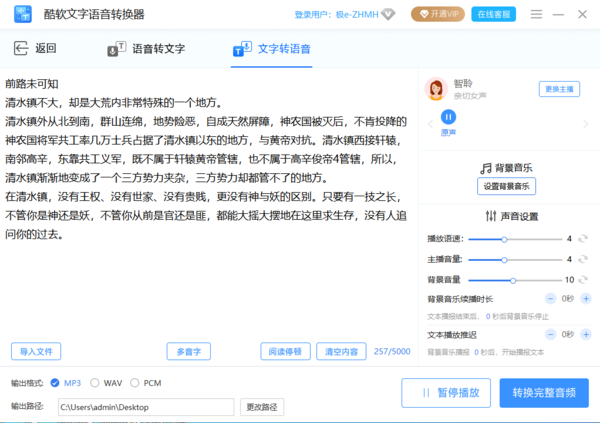Show next voice style with right chevron
The image size is (600, 423).
tap(585, 124)
